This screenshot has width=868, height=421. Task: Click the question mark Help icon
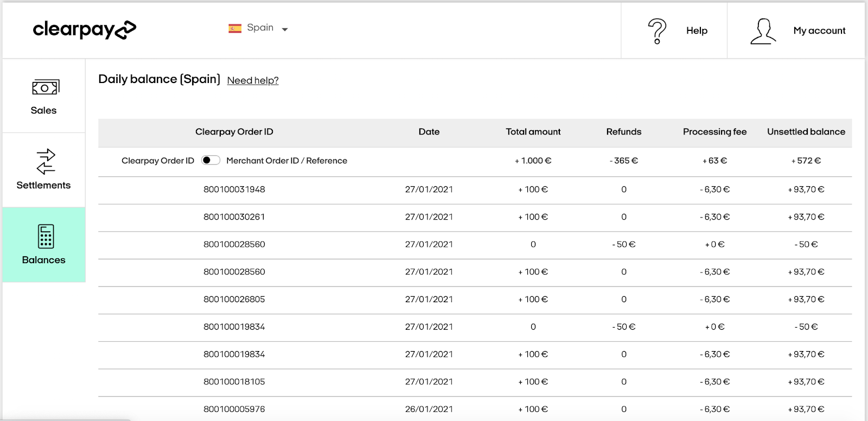click(x=657, y=31)
